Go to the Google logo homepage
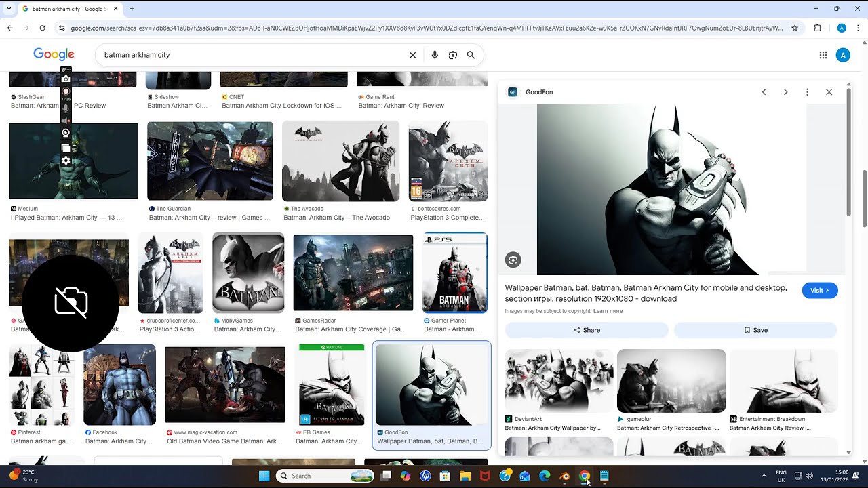The image size is (868, 488). pos(54,54)
